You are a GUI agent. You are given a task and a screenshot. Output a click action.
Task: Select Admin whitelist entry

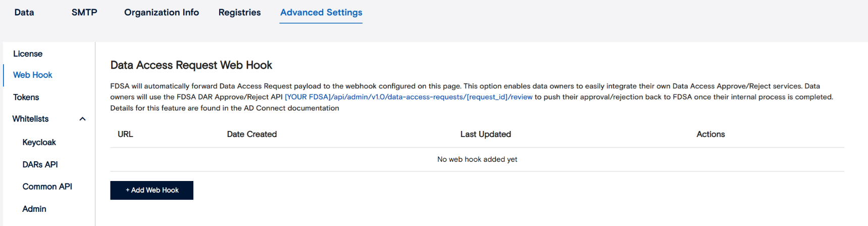(34, 209)
